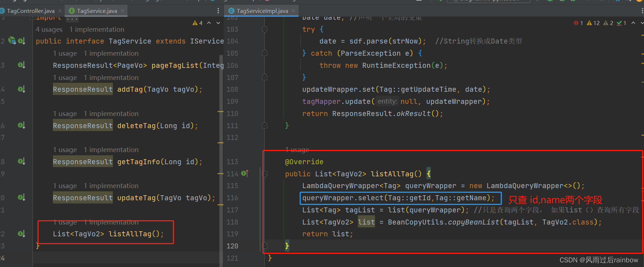The height and width of the screenshot is (267, 644).
Task: Click the red error count indicator in TagServiceImpl
Action: coord(579,23)
